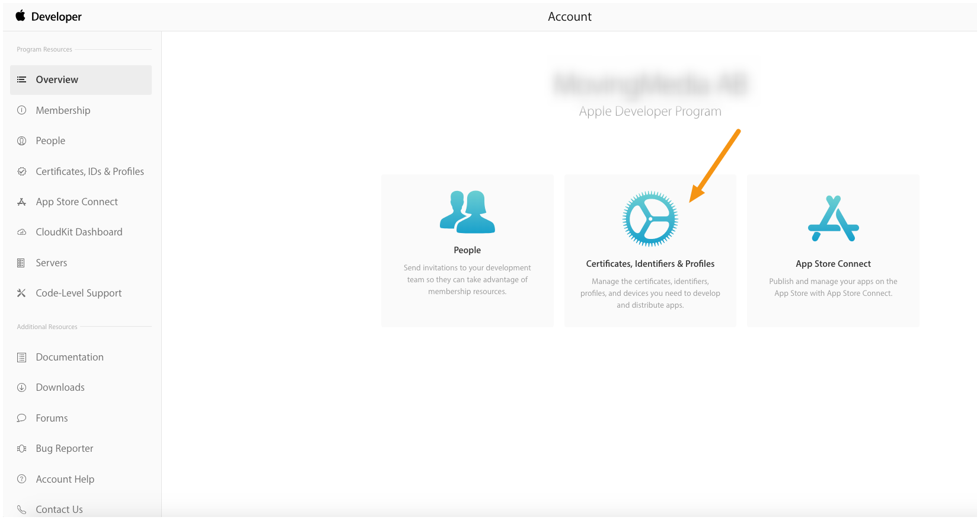Open the People card title
This screenshot has height=520, width=980.
tap(467, 250)
